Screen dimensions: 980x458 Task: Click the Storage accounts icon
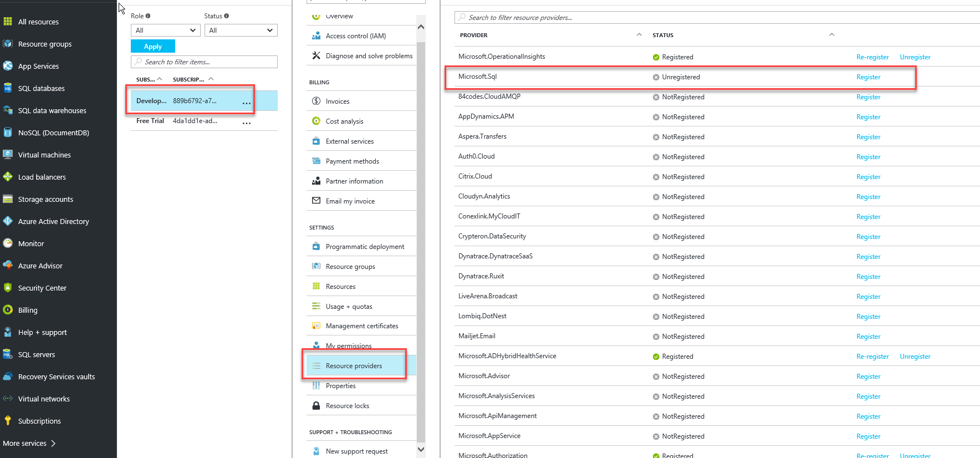[x=8, y=199]
